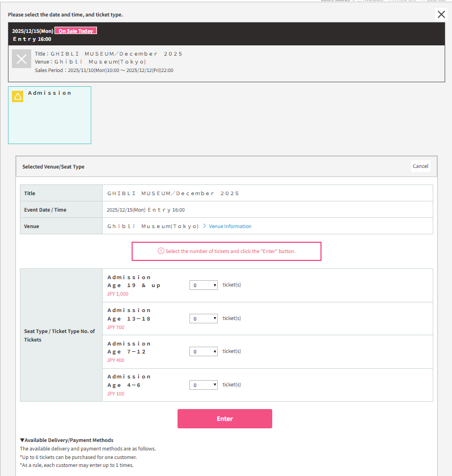452x476 pixels.
Task: Click 'Admission Age 19 & up' ticket label
Action: click(134, 281)
